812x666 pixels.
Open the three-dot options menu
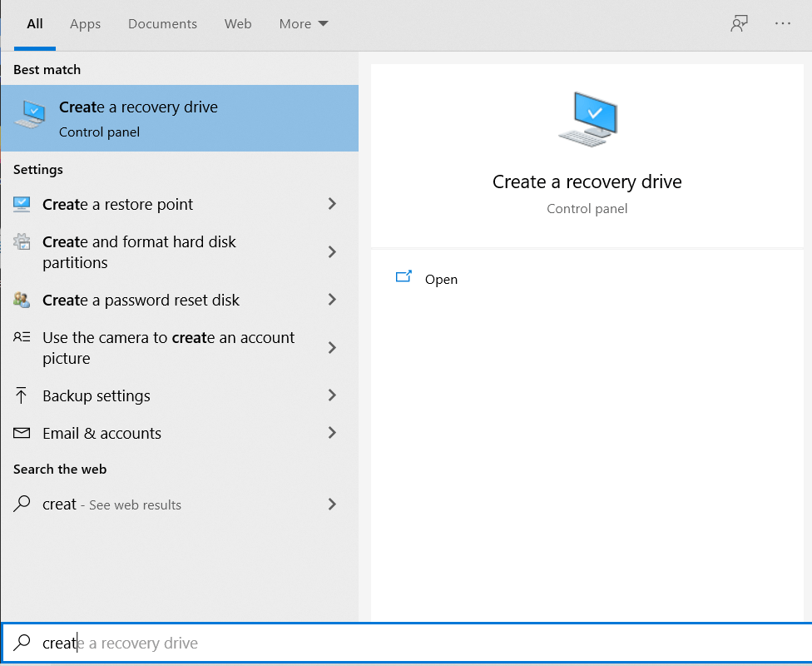click(783, 24)
